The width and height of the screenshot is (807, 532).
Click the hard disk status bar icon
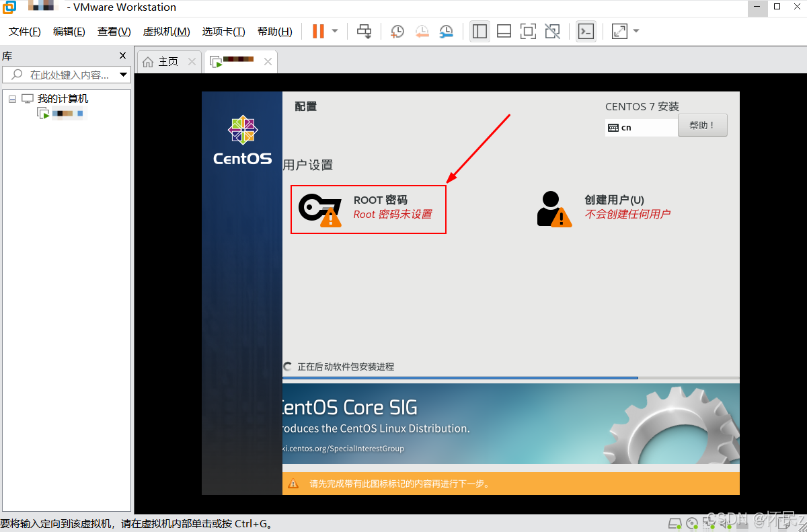[675, 523]
